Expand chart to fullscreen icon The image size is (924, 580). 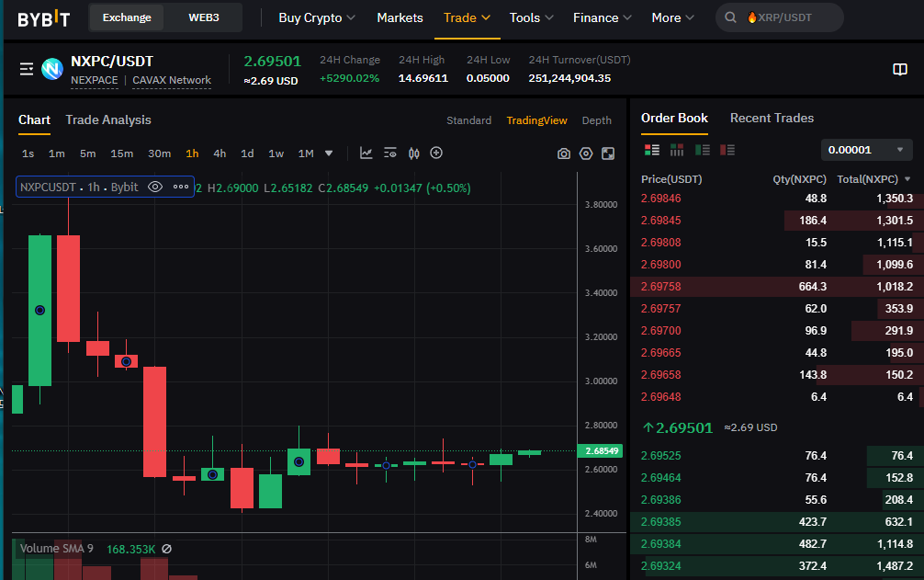coord(608,154)
